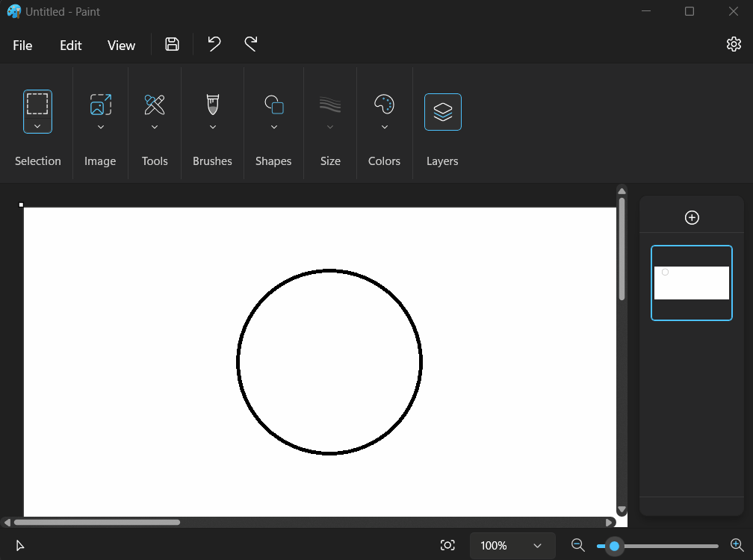Open the View menu
The image size is (753, 560).
(x=120, y=45)
